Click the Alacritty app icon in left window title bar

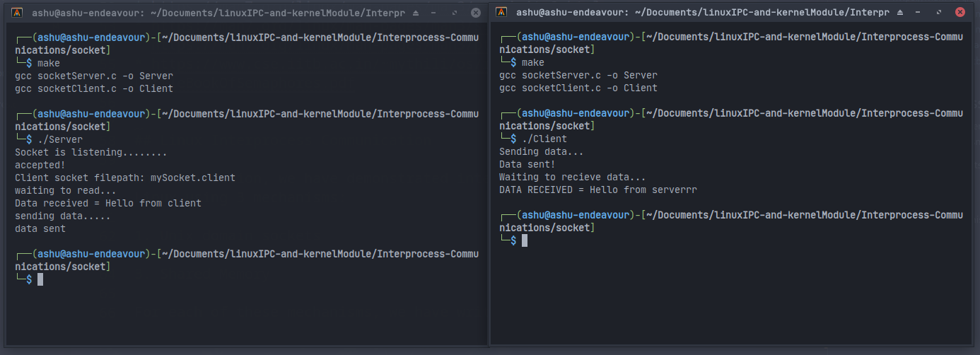(x=18, y=13)
